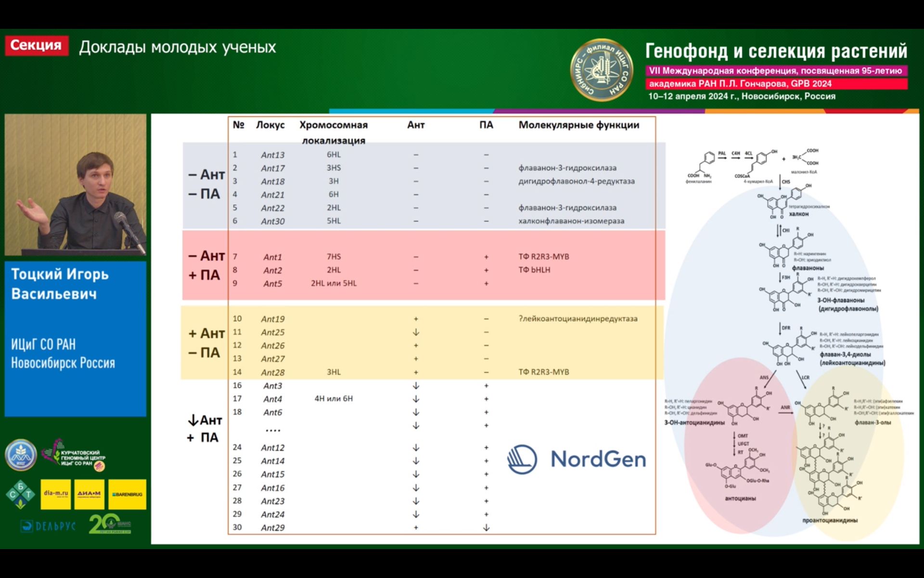
Task: Click the Генофонд и селекция растений heading
Action: tap(776, 51)
